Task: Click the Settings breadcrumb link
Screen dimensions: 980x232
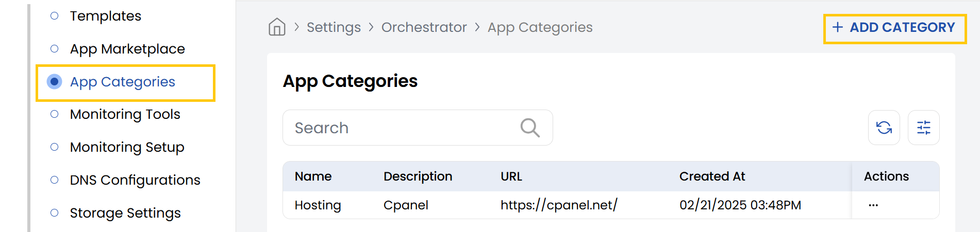Action: point(334,27)
